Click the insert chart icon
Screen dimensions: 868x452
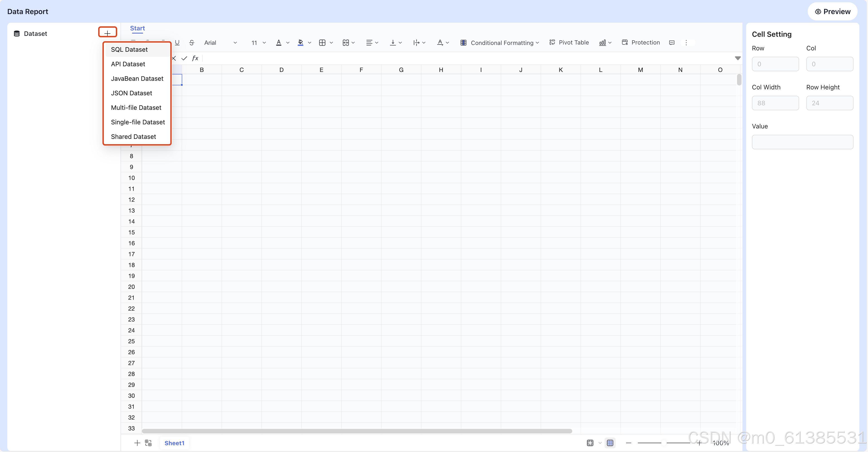(602, 42)
